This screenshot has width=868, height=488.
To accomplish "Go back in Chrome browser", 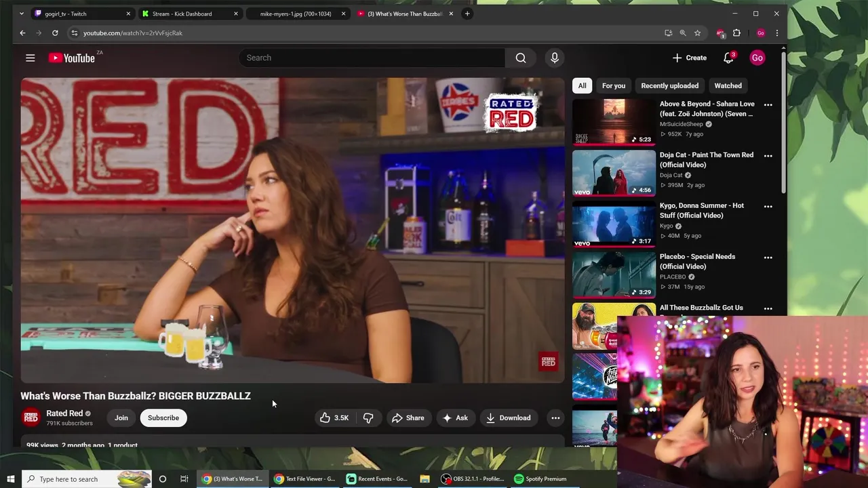I will [x=22, y=33].
